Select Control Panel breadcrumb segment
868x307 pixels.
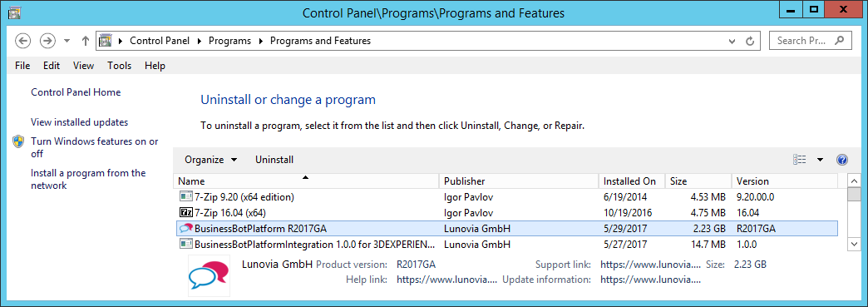(160, 41)
